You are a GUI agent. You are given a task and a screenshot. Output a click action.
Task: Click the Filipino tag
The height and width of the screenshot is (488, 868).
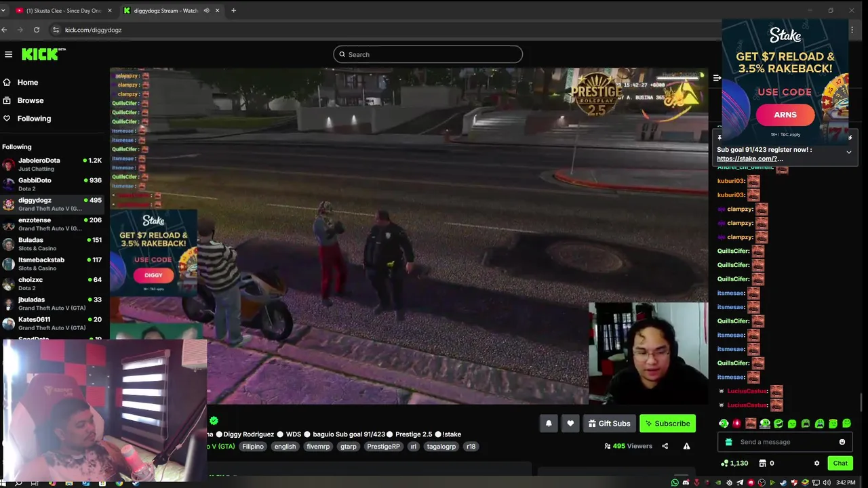pos(253,447)
